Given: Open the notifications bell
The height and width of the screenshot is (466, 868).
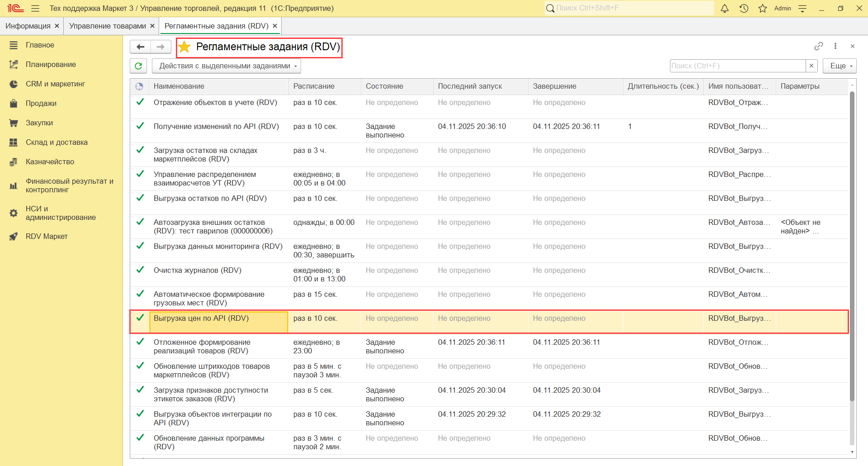Looking at the screenshot, I should point(724,8).
